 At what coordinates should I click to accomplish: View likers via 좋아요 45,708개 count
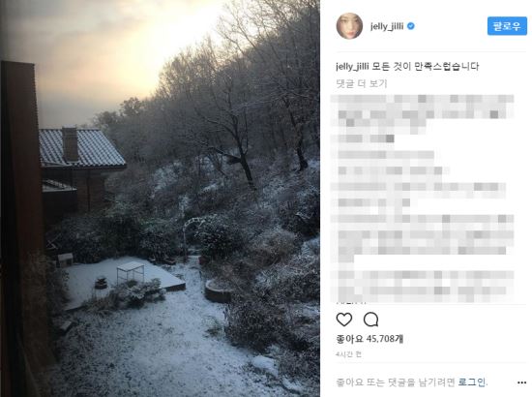click(x=369, y=339)
